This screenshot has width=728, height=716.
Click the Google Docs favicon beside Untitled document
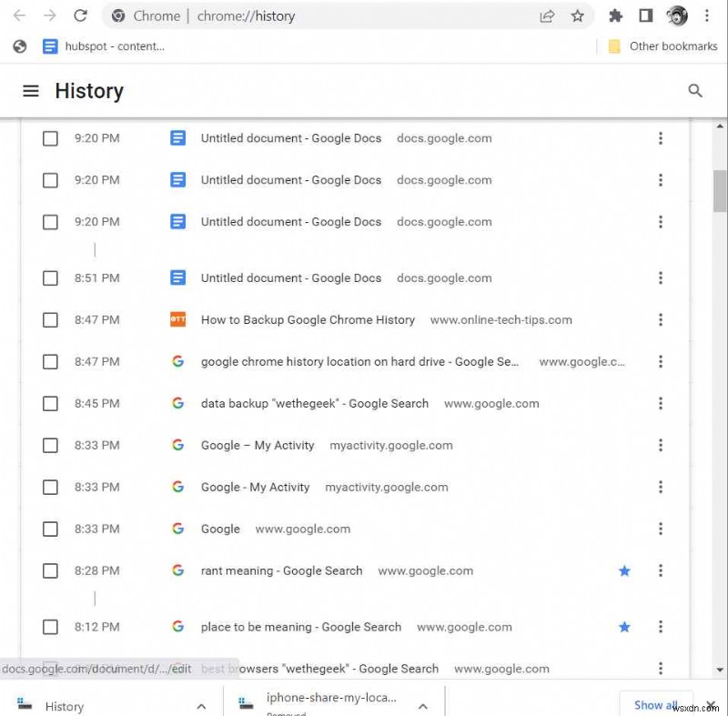[x=177, y=138]
